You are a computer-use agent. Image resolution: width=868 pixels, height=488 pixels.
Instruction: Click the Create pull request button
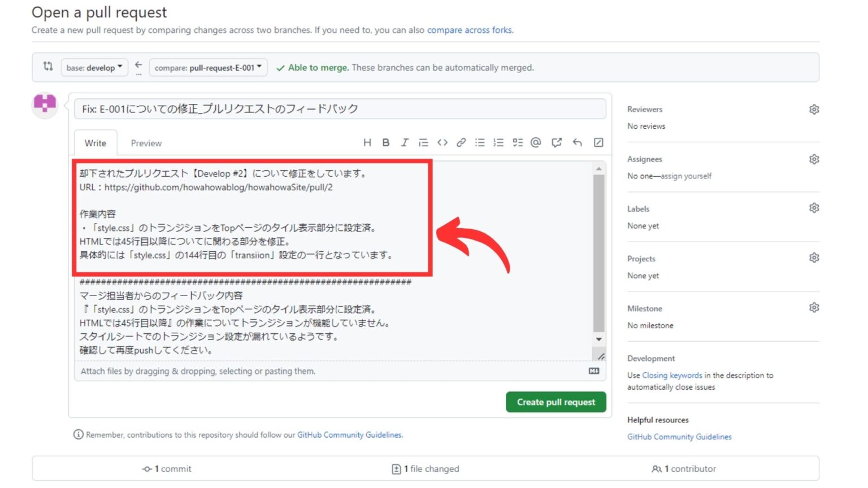pos(555,402)
